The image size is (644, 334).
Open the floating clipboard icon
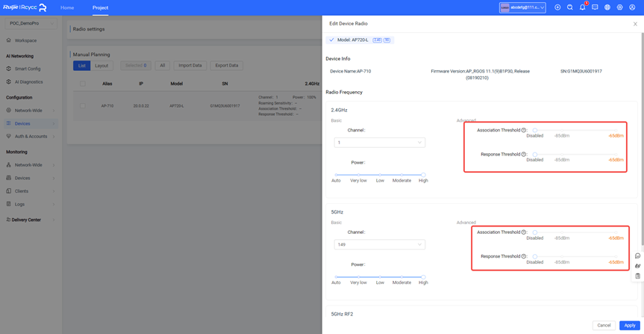pos(637,276)
